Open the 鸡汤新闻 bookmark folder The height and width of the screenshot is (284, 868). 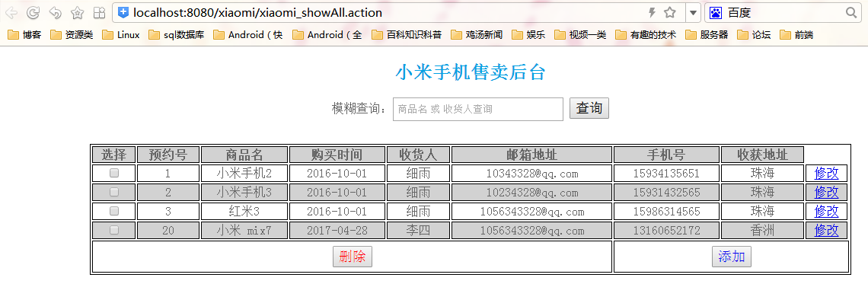click(477, 35)
